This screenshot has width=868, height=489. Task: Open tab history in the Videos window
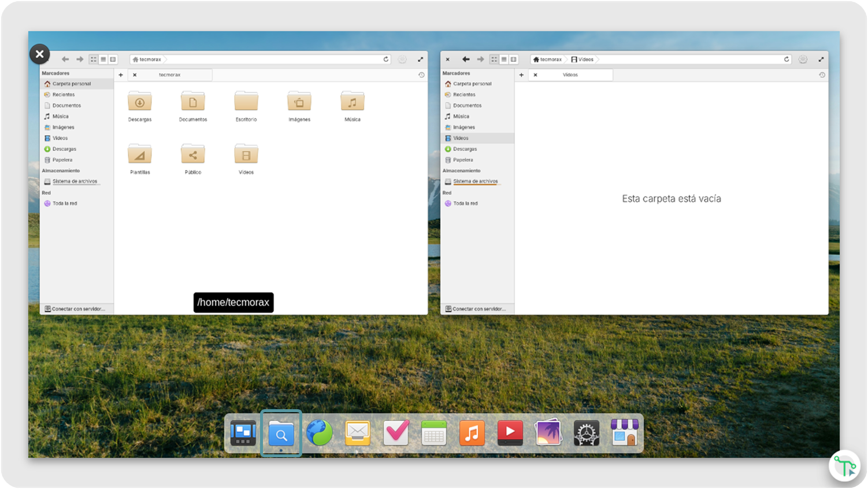tap(822, 75)
